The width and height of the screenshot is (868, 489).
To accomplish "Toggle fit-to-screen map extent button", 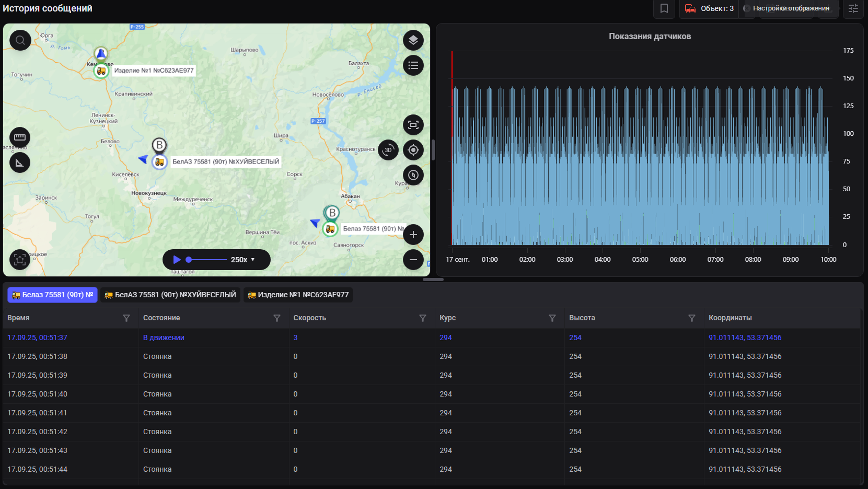I will (x=413, y=125).
